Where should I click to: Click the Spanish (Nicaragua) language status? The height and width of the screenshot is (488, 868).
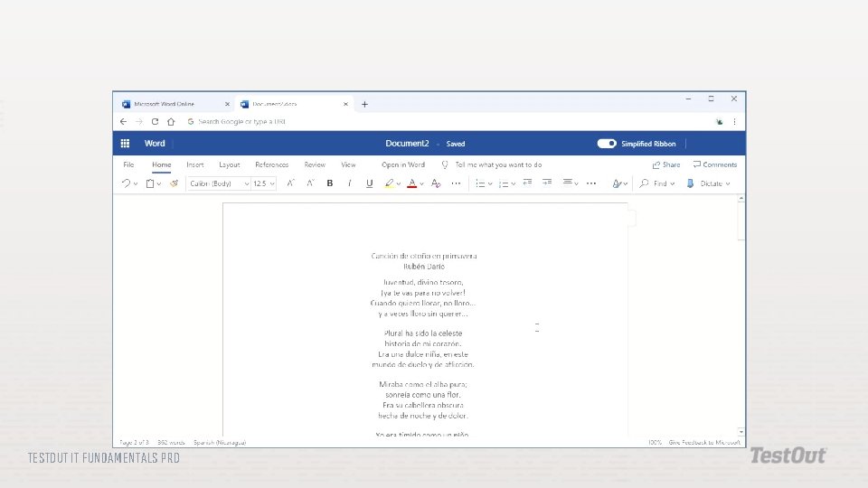click(x=220, y=442)
